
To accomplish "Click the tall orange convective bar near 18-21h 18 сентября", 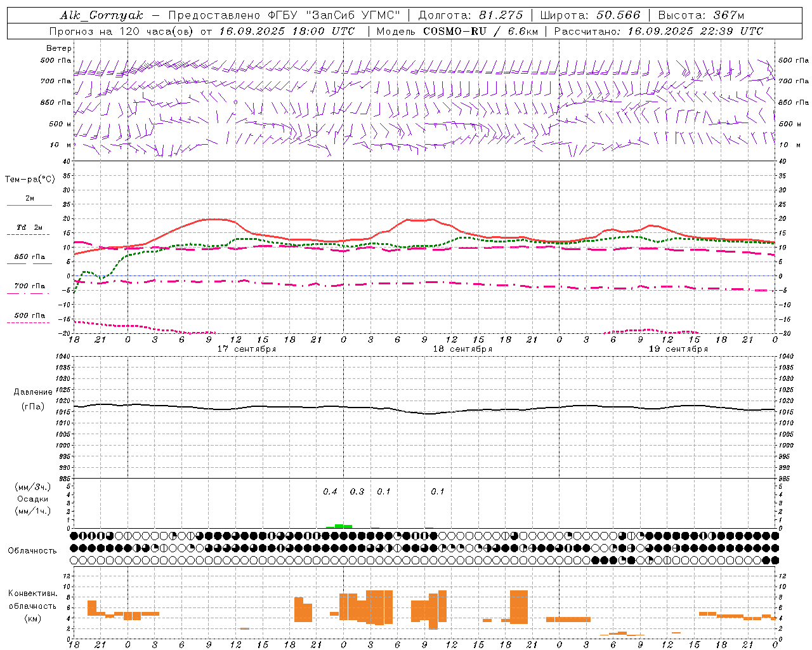I will pyautogui.click(x=519, y=607).
